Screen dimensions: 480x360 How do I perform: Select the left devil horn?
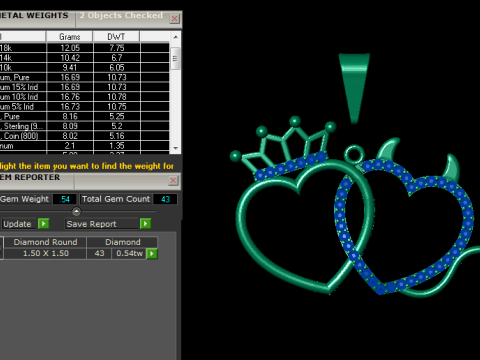pyautogui.click(x=388, y=149)
